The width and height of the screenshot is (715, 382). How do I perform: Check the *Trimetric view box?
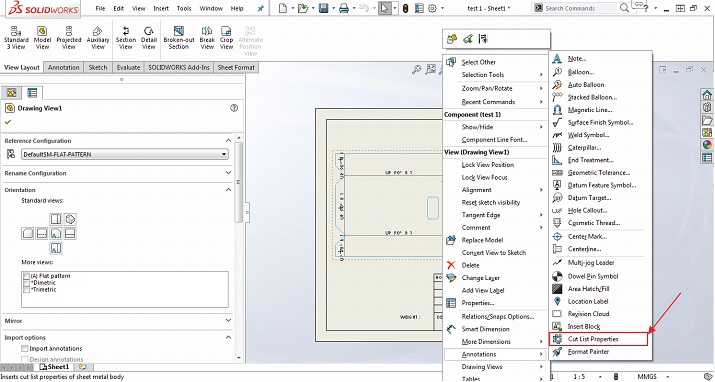click(x=26, y=289)
